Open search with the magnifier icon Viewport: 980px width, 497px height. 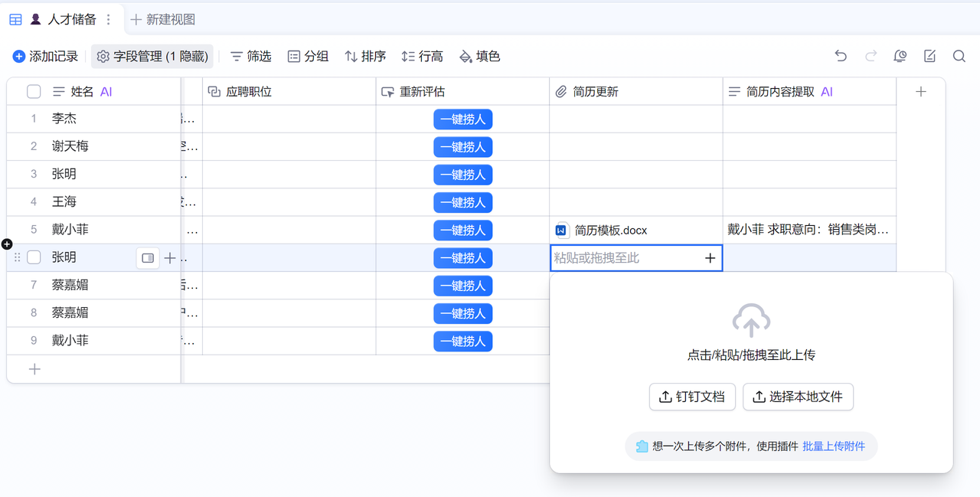click(959, 56)
